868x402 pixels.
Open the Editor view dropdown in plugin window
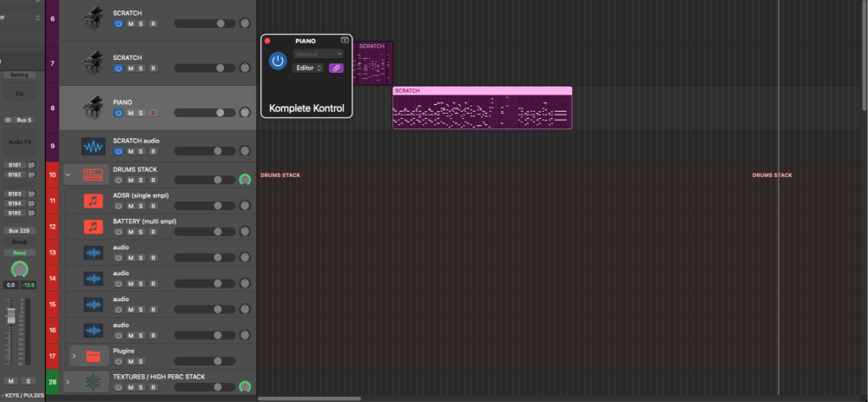pos(308,68)
